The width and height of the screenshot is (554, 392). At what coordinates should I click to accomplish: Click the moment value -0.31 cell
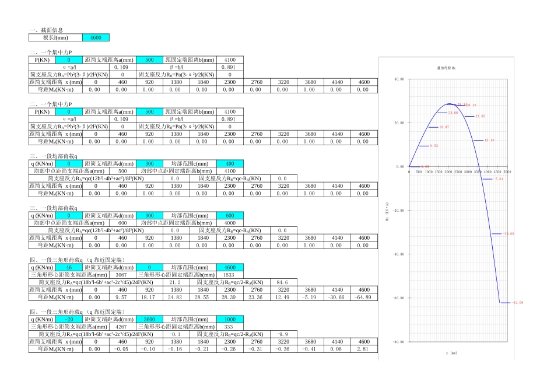(257, 349)
